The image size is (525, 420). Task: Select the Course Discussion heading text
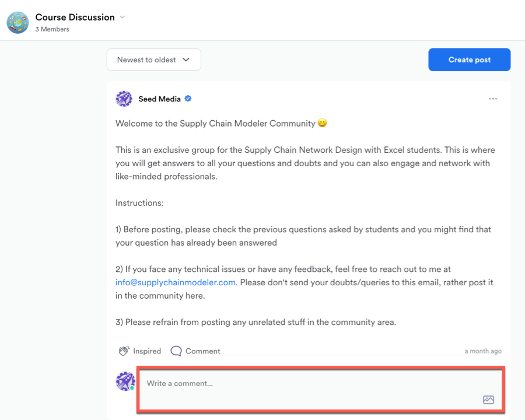tap(75, 17)
